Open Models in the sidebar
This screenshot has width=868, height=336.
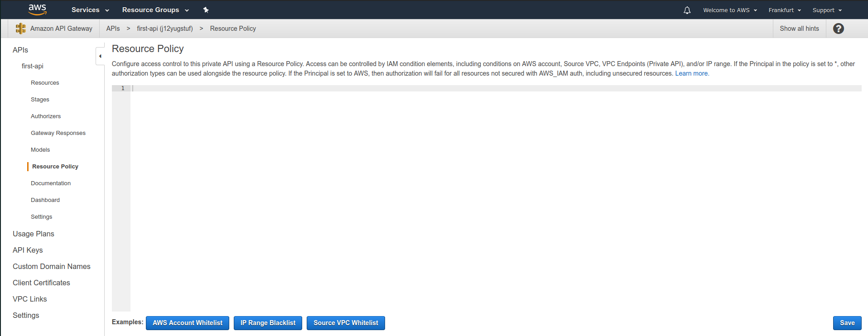pyautogui.click(x=40, y=150)
